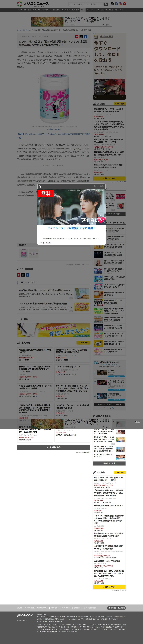Close the sticky bottom banner ad
This screenshot has height=644, width=143.
[138, 422]
